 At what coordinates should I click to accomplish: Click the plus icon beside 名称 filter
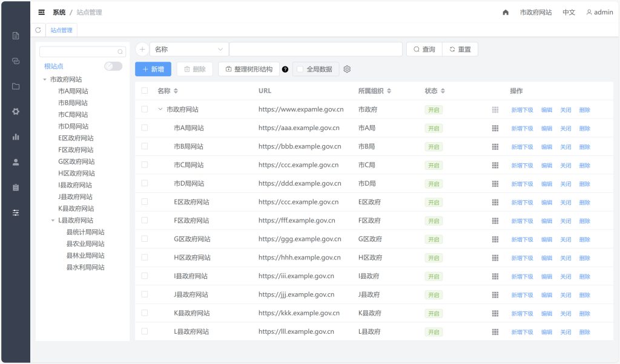click(142, 50)
